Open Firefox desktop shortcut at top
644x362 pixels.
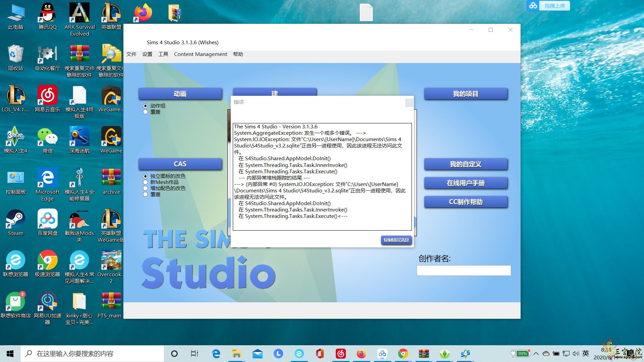click(x=143, y=13)
